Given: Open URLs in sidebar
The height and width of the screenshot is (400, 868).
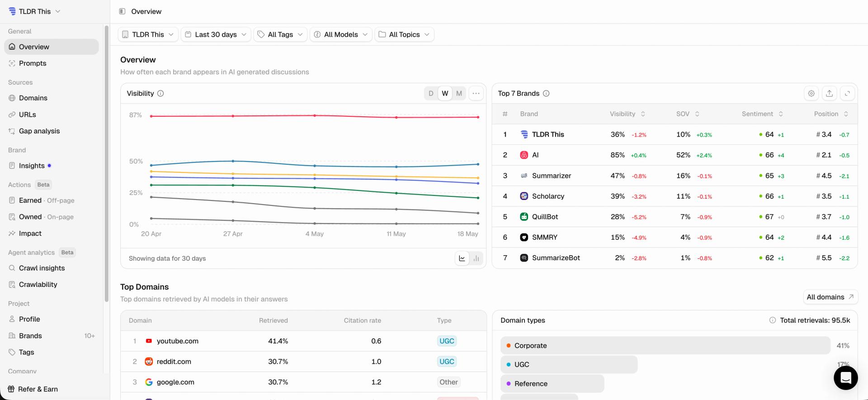Looking at the screenshot, I should (52, 114).
